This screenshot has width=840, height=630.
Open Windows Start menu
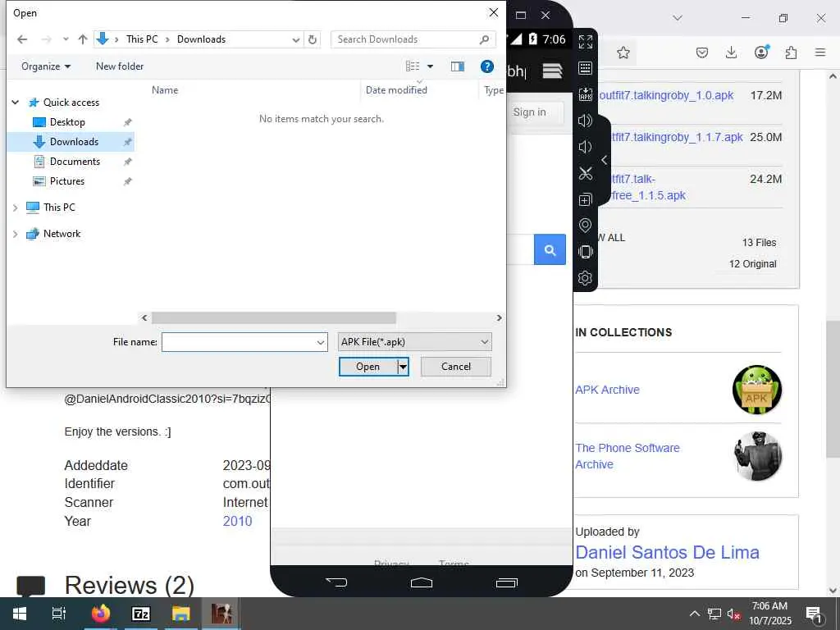coord(20,614)
